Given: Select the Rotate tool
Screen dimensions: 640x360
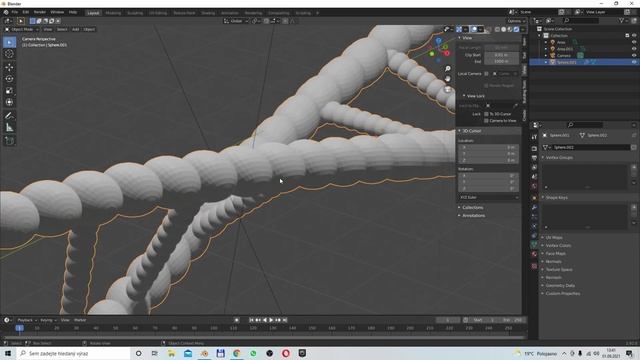Looking at the screenshot, I should 9,79.
